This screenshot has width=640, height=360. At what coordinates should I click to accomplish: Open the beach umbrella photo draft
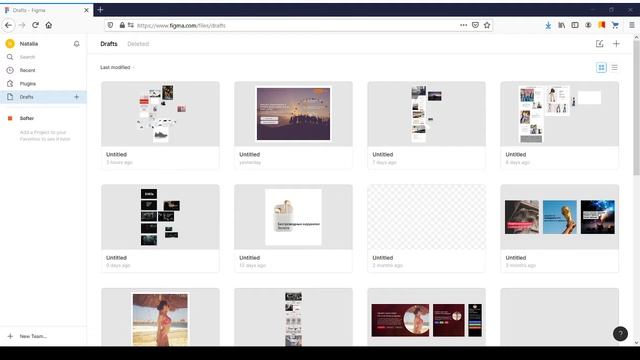pos(160,317)
